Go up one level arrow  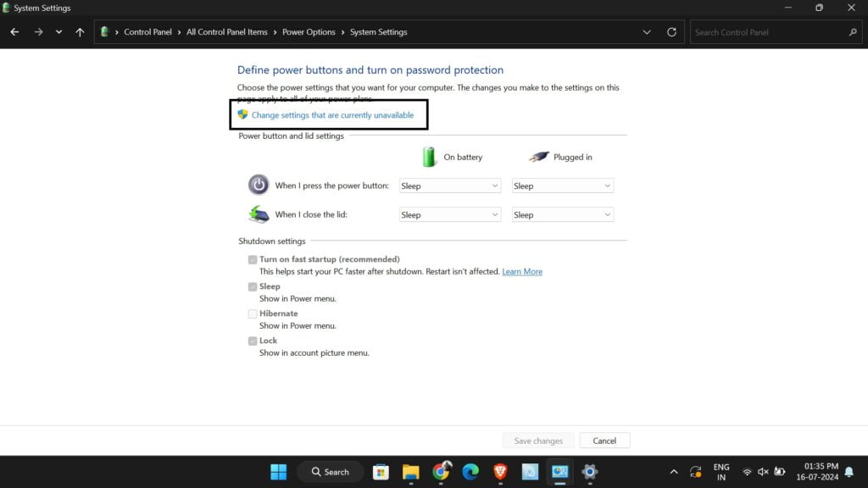click(80, 32)
